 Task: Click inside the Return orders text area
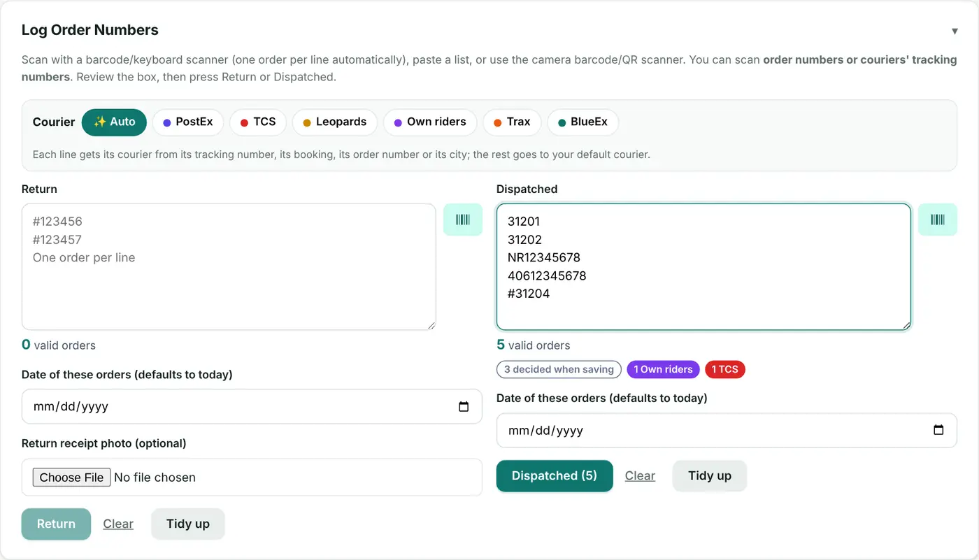pyautogui.click(x=229, y=267)
